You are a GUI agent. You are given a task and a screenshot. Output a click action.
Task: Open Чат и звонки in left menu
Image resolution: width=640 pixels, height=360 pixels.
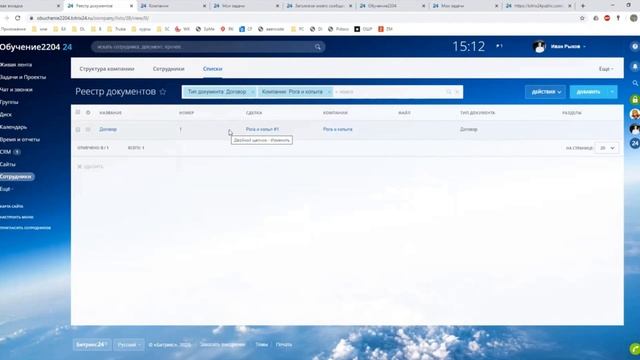16,89
